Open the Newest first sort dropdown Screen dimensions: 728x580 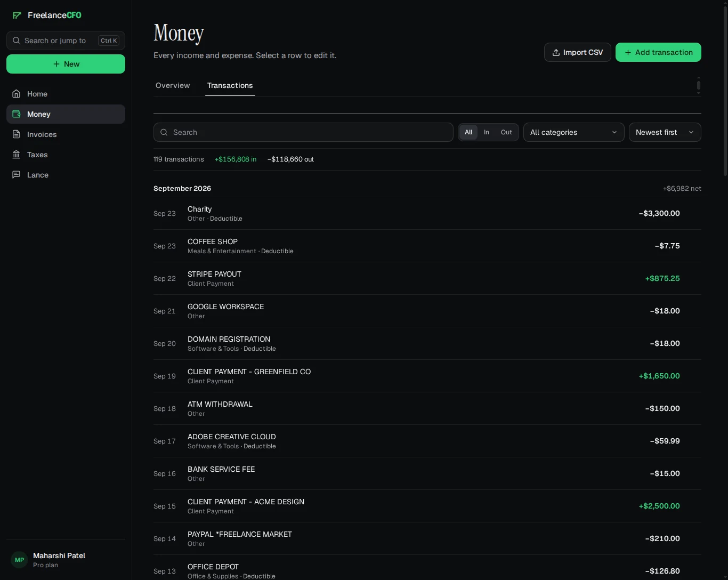pos(665,132)
